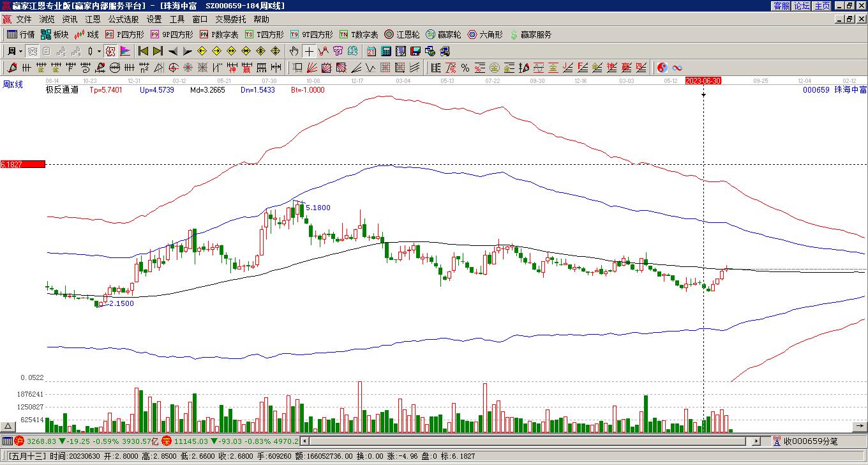Click the red 2023-06-30 date marker
Viewport: 868px width, 465px height.
[x=703, y=80]
